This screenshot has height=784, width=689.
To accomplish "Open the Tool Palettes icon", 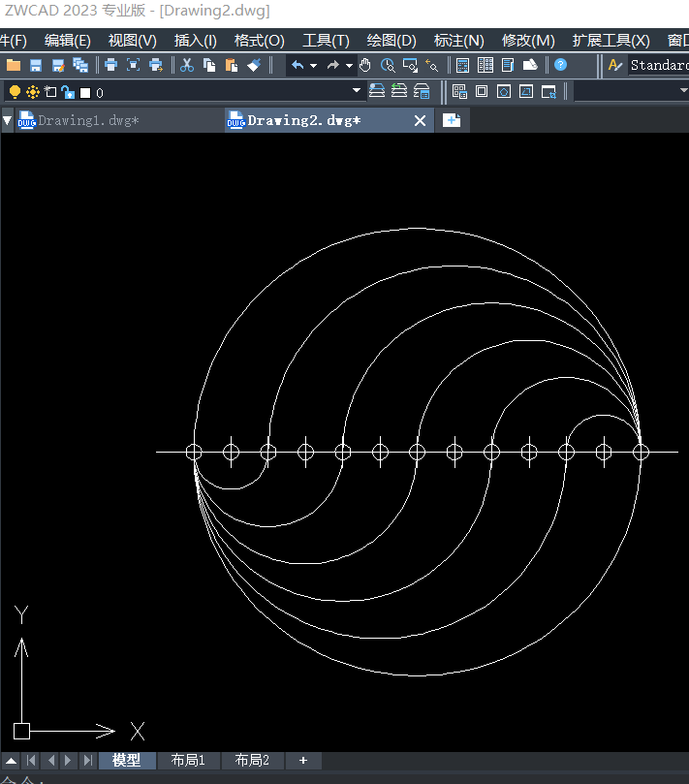I will [508, 65].
